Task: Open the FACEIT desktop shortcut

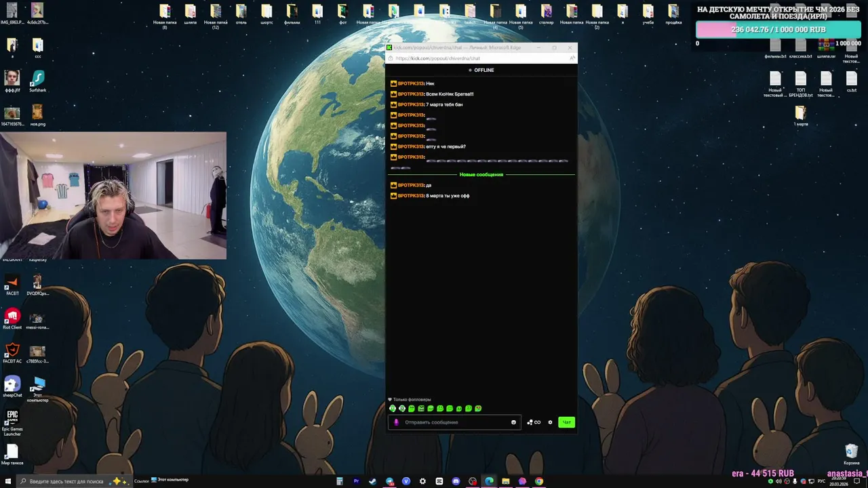Action: click(12, 285)
